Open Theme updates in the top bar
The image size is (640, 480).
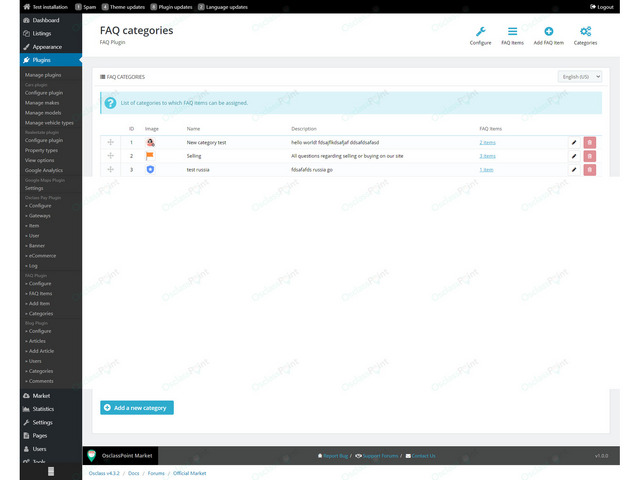[x=123, y=7]
